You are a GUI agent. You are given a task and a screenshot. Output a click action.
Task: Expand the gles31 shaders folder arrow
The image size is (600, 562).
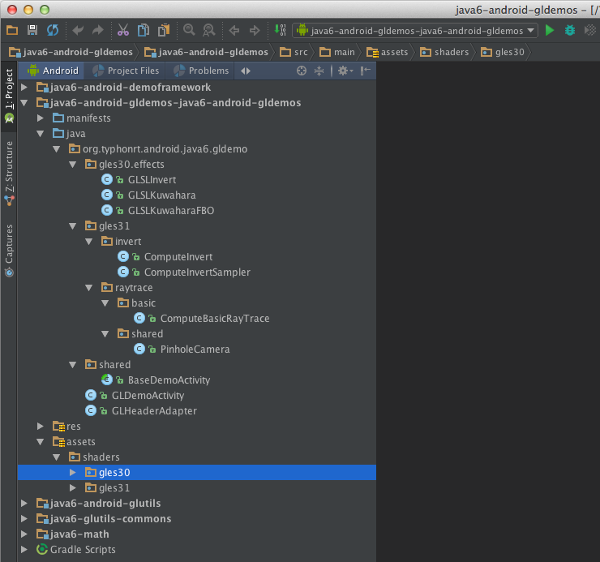point(73,488)
